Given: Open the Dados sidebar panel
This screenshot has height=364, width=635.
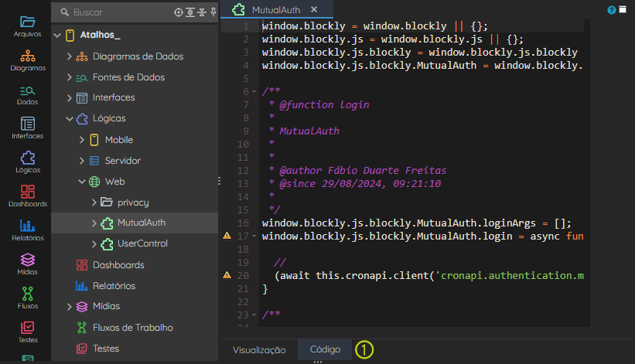Looking at the screenshot, I should pyautogui.click(x=28, y=95).
